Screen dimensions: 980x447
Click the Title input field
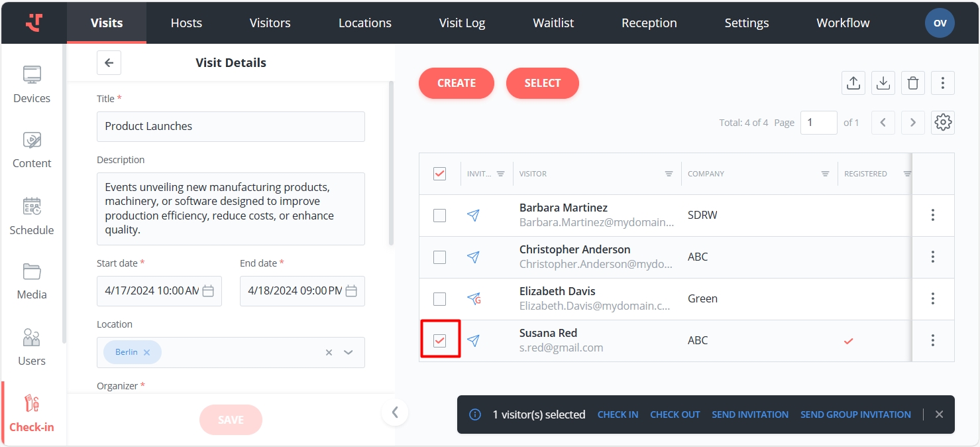[231, 126]
